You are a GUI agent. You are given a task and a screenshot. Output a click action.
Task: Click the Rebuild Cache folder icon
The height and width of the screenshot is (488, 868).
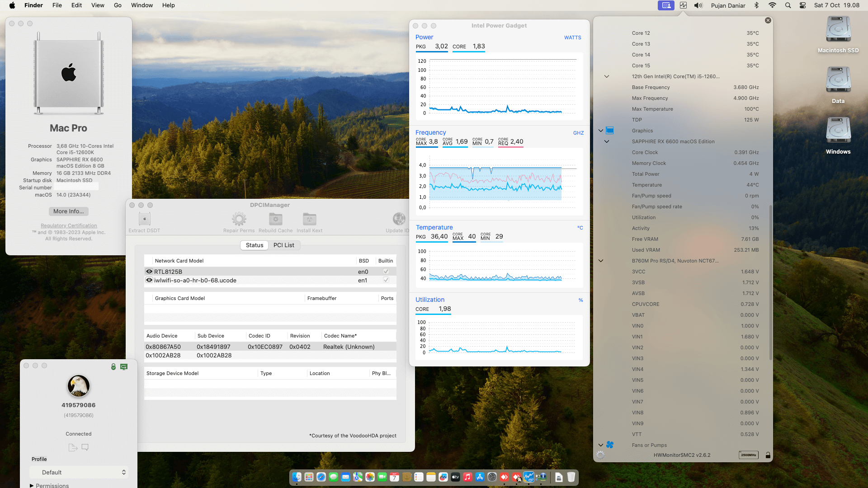click(x=275, y=219)
